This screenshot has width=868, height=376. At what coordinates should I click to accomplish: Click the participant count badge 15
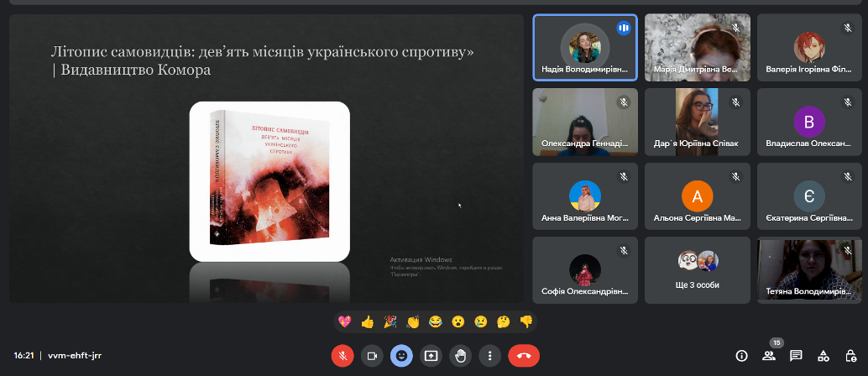coord(776,343)
